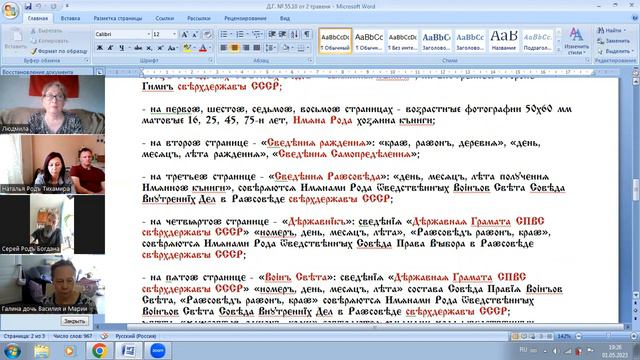Open the Windows Start orb

11,351
